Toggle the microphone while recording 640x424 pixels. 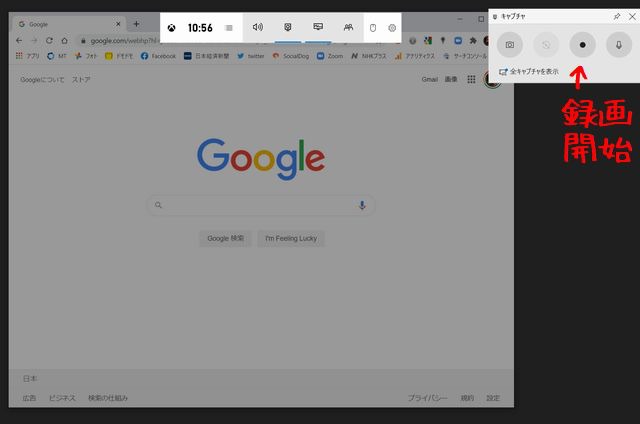[619, 44]
